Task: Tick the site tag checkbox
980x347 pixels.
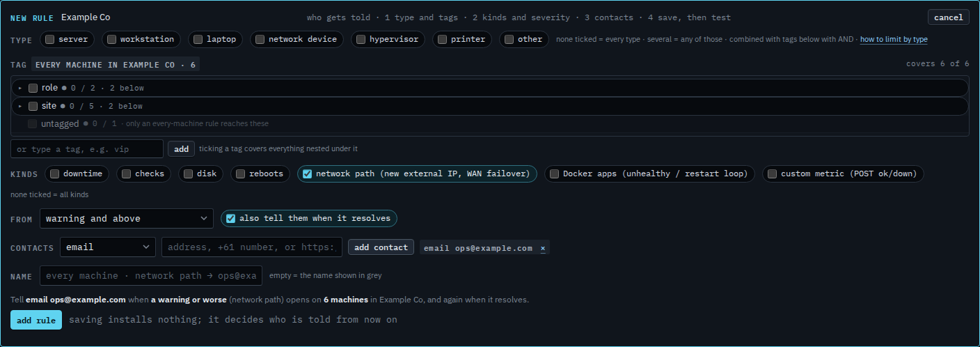Action: [x=33, y=106]
